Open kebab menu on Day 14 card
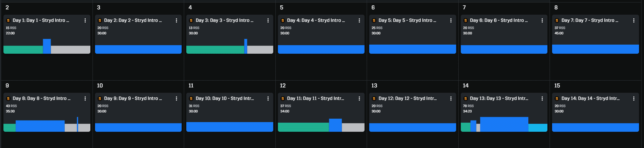This screenshot has height=148, width=644. coord(634,98)
